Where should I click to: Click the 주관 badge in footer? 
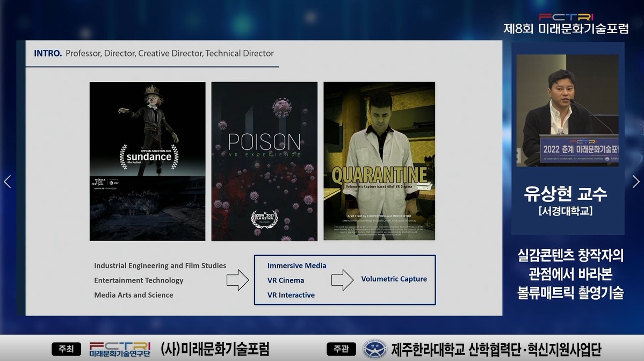coord(341,349)
